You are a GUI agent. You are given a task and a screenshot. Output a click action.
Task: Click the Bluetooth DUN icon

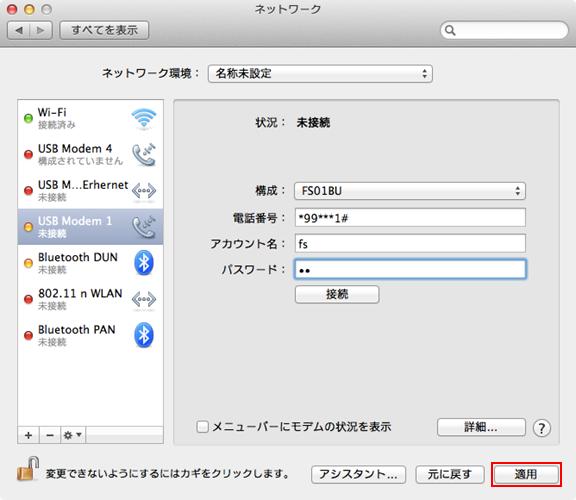pyautogui.click(x=144, y=262)
